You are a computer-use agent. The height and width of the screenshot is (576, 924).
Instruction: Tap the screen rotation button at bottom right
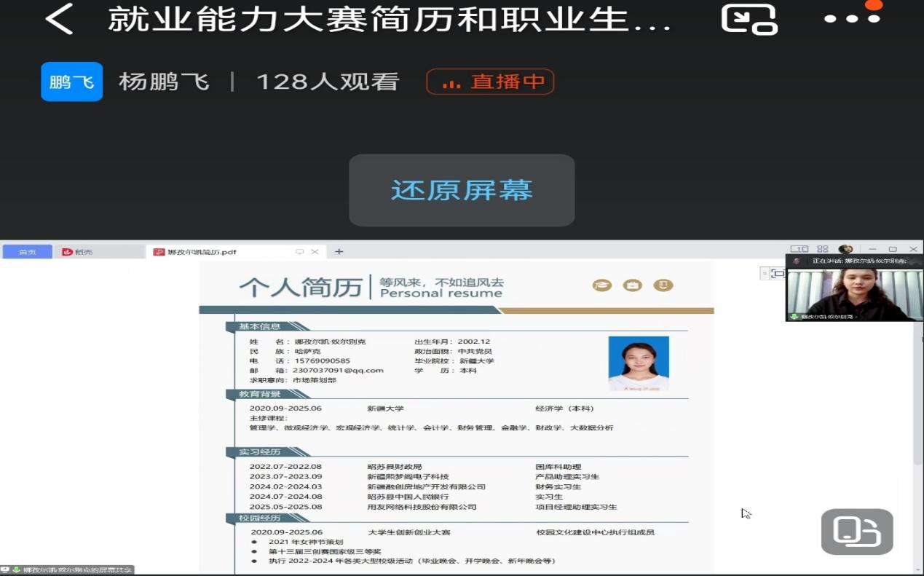856,532
